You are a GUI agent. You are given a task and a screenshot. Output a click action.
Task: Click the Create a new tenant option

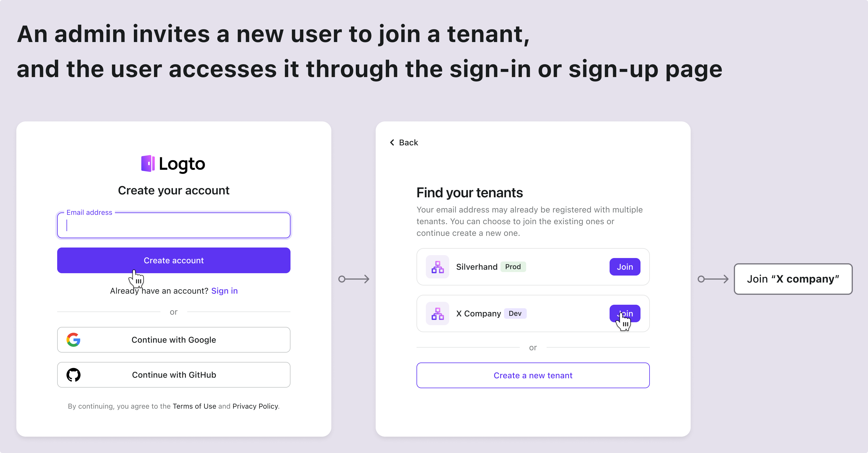pyautogui.click(x=533, y=375)
